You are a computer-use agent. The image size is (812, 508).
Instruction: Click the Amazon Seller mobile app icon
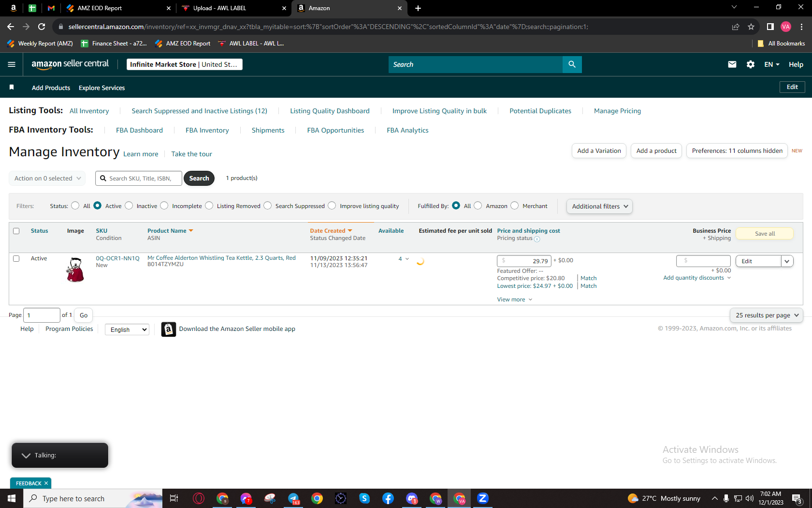168,329
